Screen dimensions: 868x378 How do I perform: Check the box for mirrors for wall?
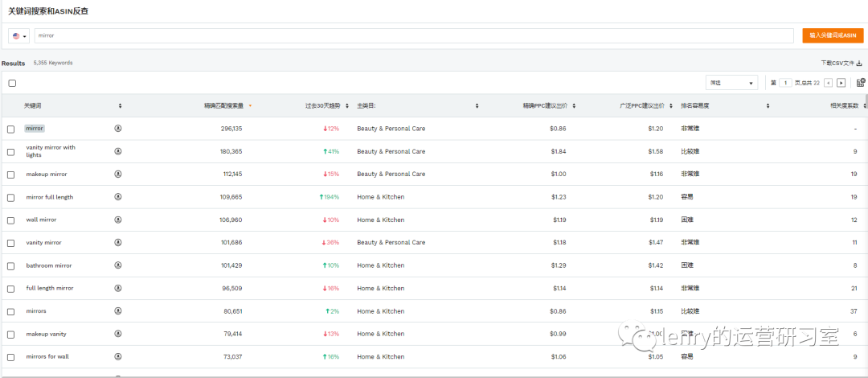click(11, 358)
